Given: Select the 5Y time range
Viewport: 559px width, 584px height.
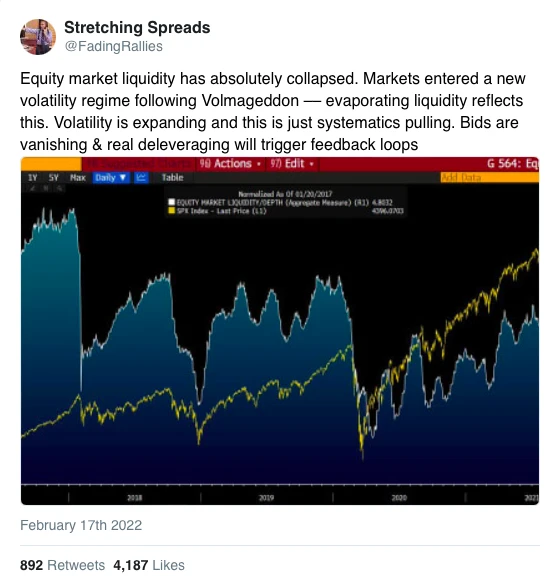Looking at the screenshot, I should (x=54, y=178).
